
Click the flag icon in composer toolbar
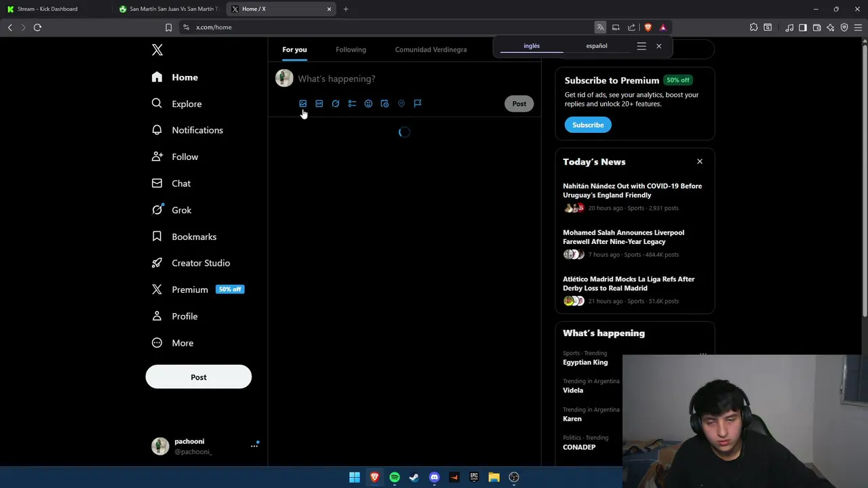418,104
